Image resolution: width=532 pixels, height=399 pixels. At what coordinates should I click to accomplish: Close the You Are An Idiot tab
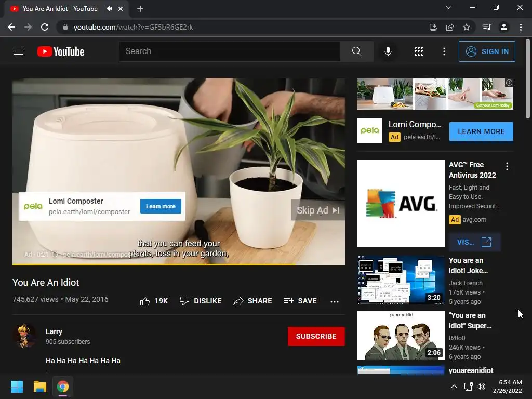(x=121, y=9)
